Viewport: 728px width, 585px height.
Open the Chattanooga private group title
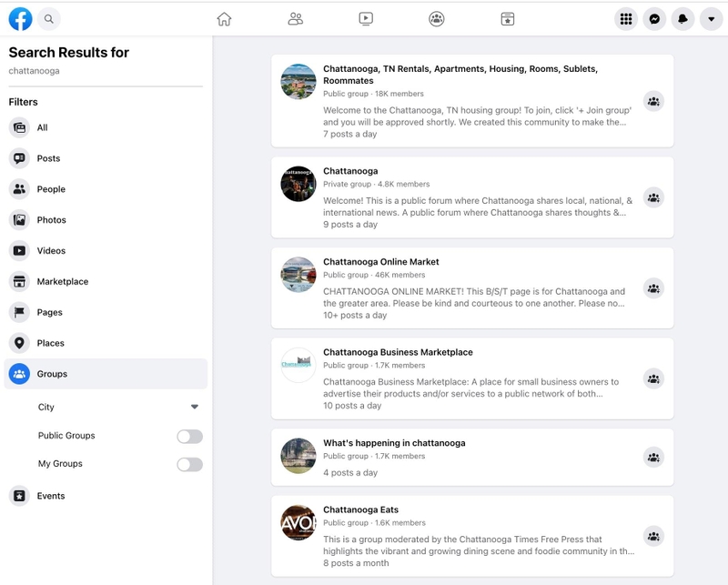coord(350,171)
